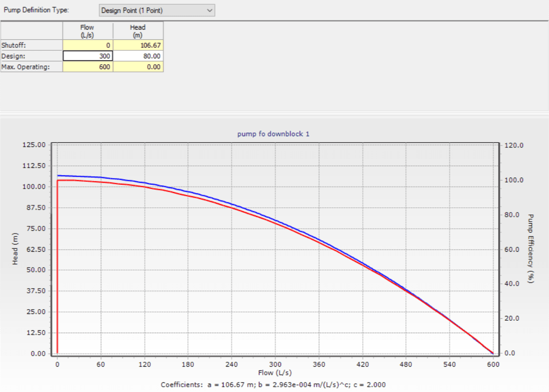Click the Pump Efficiency (%) axis label
This screenshot has height=392, width=549.
[x=531, y=248]
